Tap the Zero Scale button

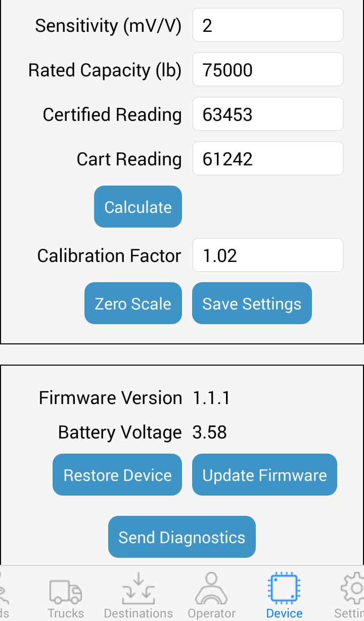pos(133,303)
